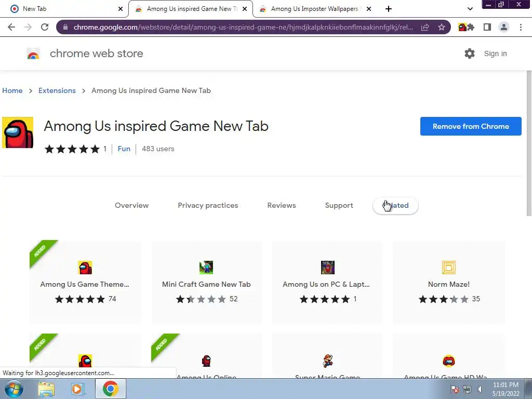Click the Among Us on PC card icon
This screenshot has height=399, width=532.
click(x=328, y=268)
